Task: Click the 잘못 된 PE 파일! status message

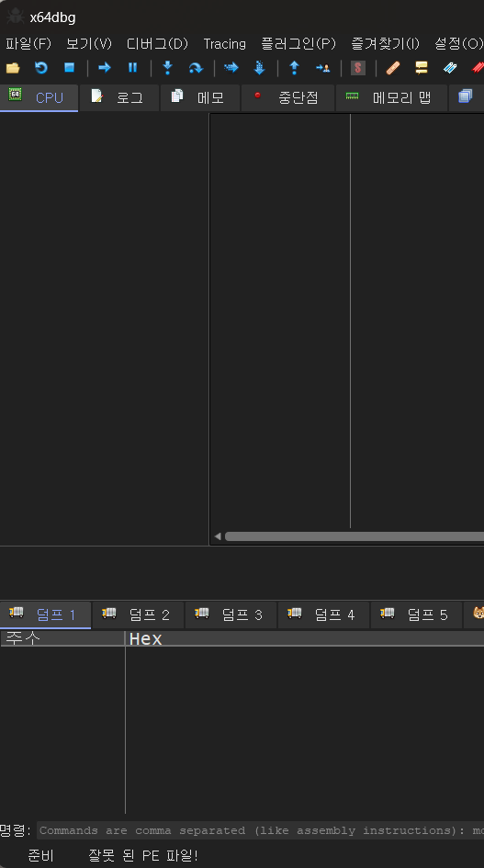Action: tap(143, 855)
